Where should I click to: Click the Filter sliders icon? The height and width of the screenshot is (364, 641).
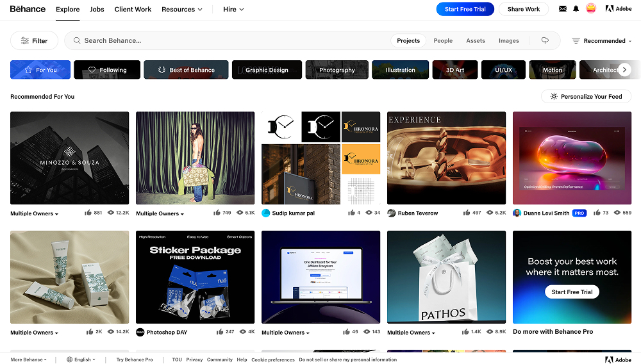[25, 40]
